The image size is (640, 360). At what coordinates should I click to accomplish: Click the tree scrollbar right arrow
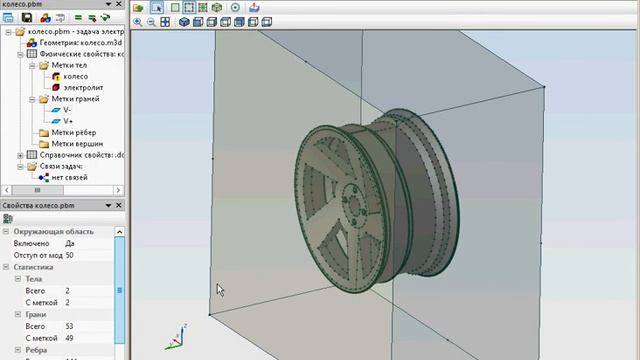[118, 190]
